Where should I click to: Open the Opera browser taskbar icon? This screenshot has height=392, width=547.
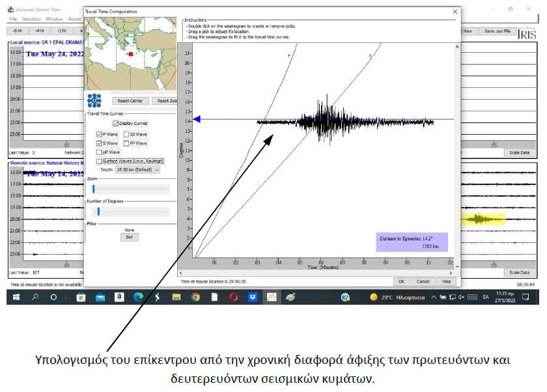click(233, 297)
